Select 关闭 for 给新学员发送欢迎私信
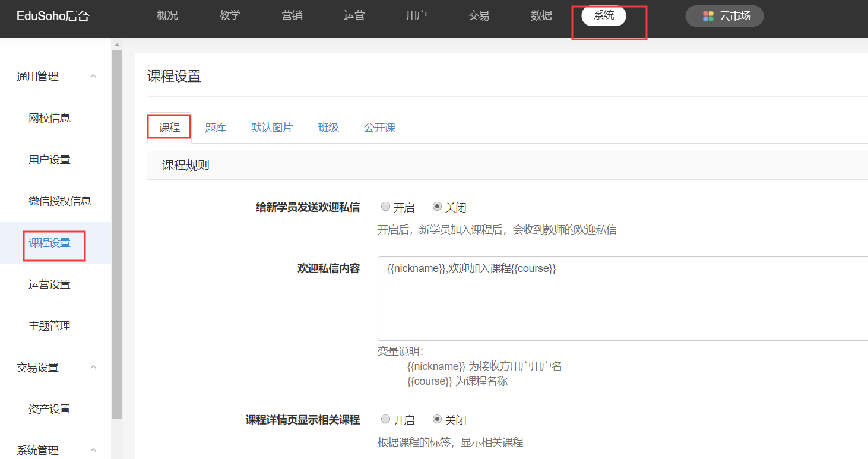Screen dimensions: 868x459 (438, 207)
